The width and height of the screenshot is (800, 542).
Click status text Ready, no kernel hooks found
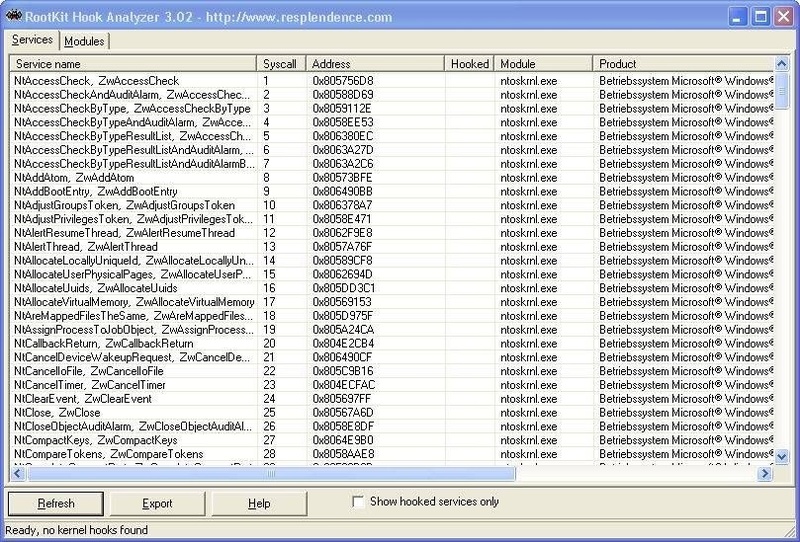tap(77, 530)
